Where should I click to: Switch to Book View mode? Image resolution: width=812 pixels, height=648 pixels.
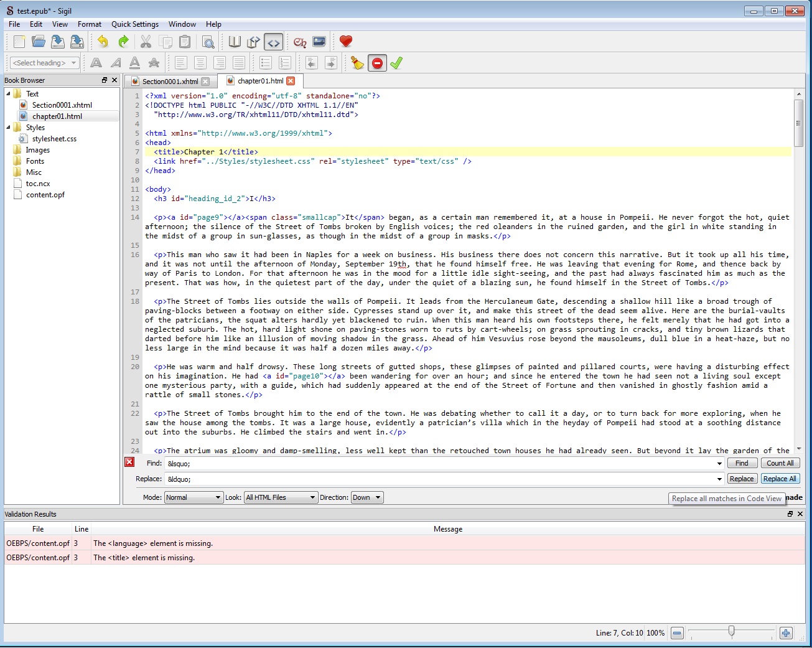235,42
